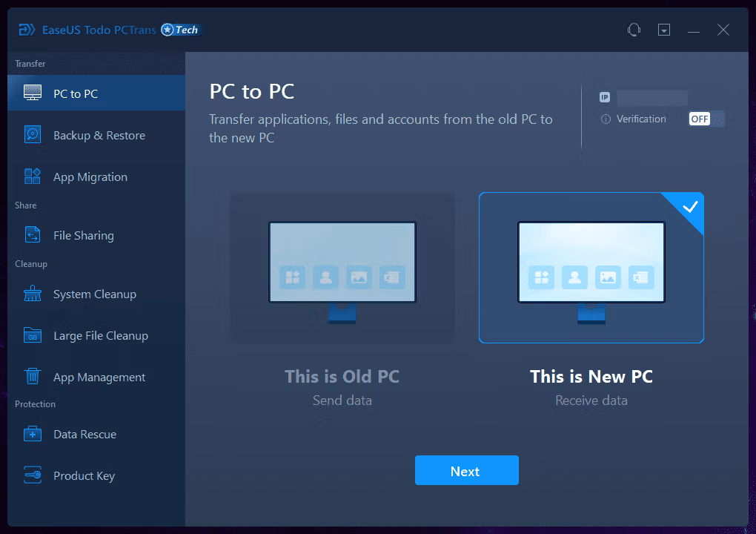Click the Backup & Restore disk icon
The width and height of the screenshot is (756, 534).
point(33,134)
